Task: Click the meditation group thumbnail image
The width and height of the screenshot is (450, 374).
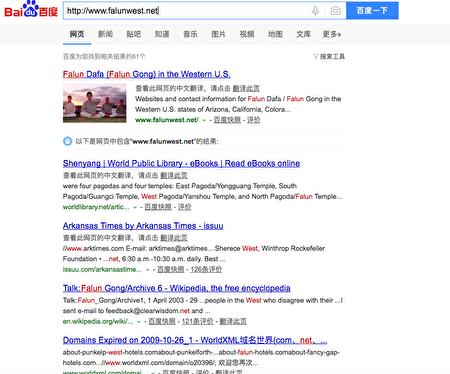Action: pyautogui.click(x=95, y=103)
